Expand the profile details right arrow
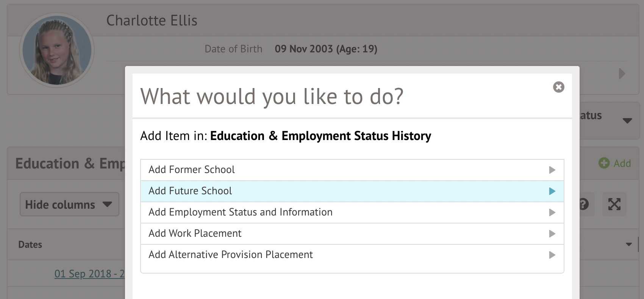This screenshot has height=299, width=644. click(x=622, y=74)
